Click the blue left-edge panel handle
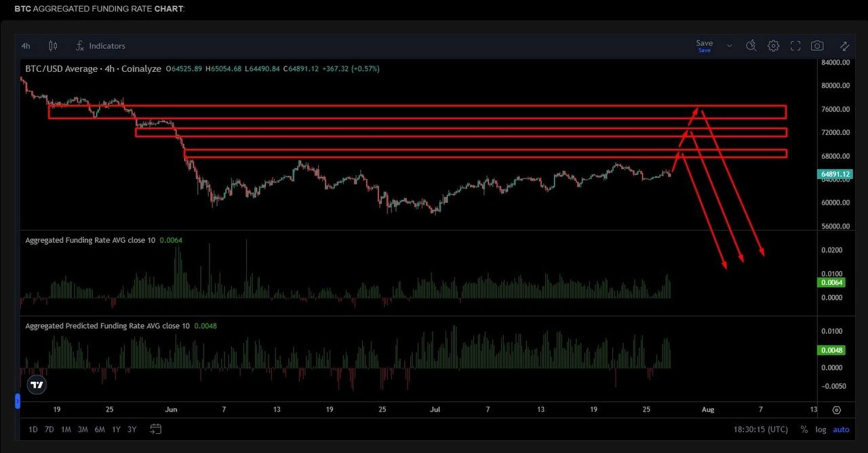Image resolution: width=868 pixels, height=453 pixels. click(18, 401)
